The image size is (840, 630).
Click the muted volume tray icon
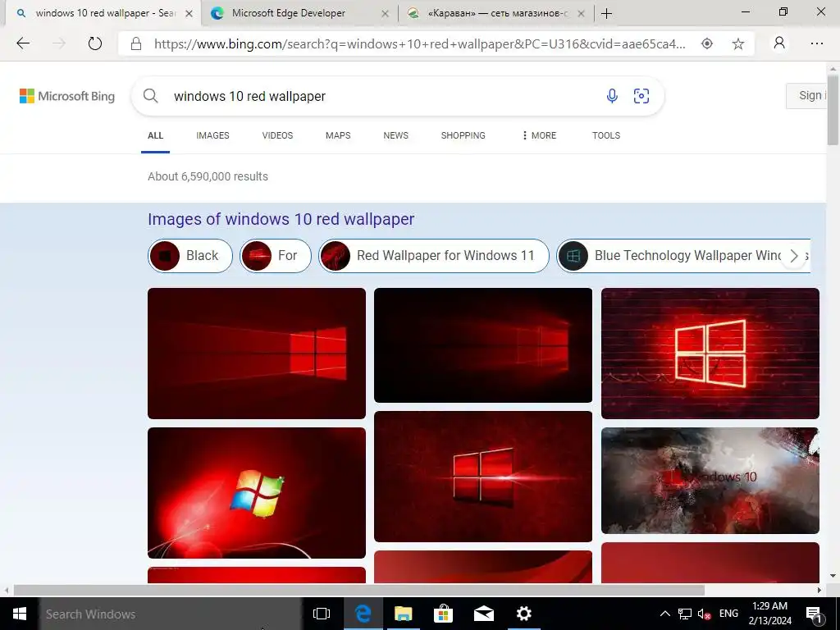click(704, 614)
